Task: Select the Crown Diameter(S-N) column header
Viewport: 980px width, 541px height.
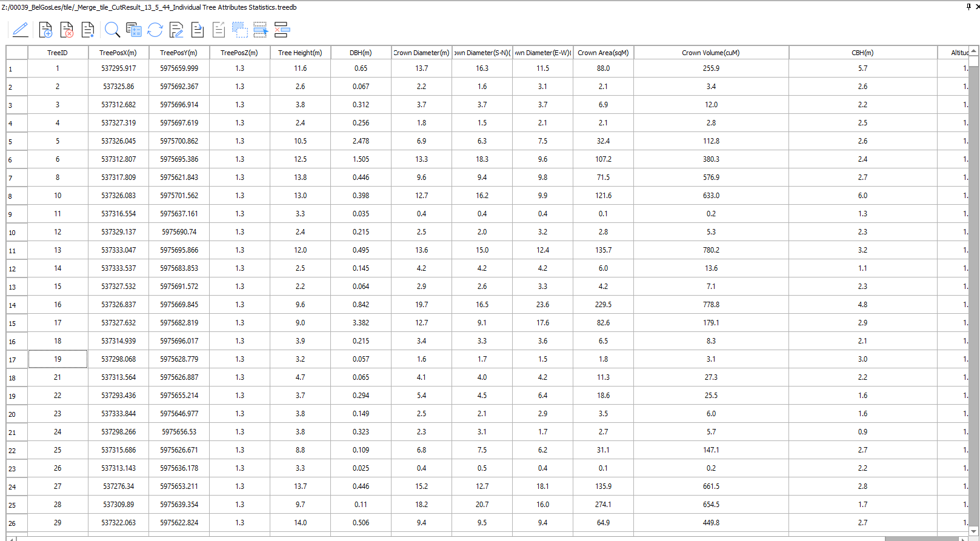Action: 482,53
